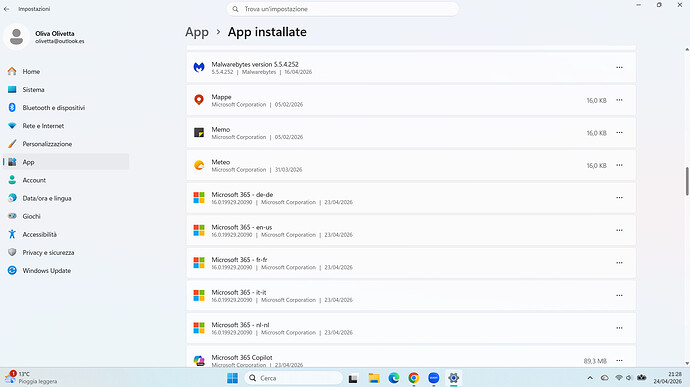Open Personalizzazione settings
Image resolution: width=690 pixels, height=387 pixels.
click(66, 144)
